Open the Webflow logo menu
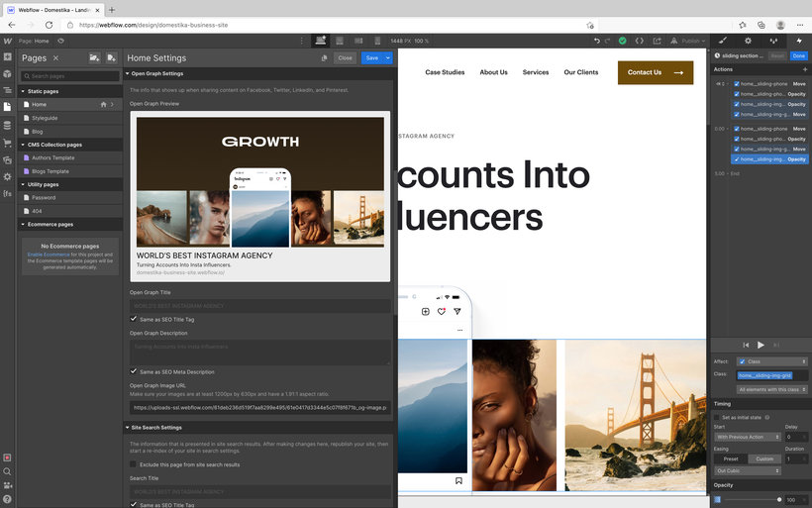 tap(7, 41)
